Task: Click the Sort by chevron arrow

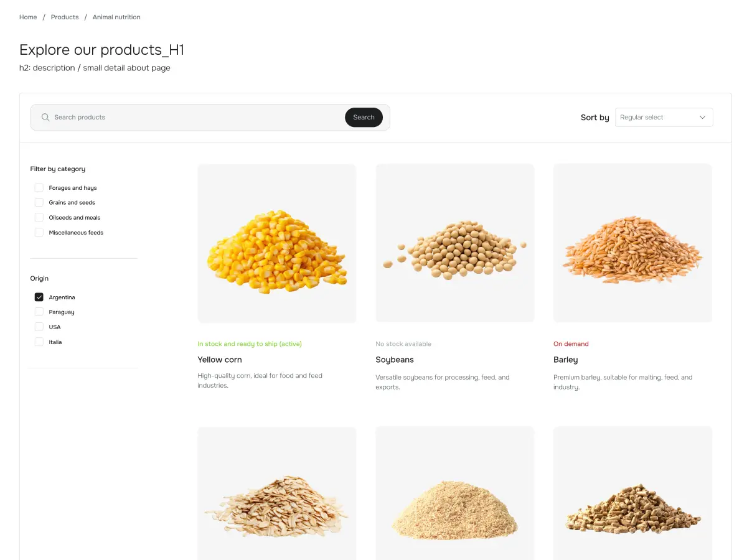Action: point(703,117)
